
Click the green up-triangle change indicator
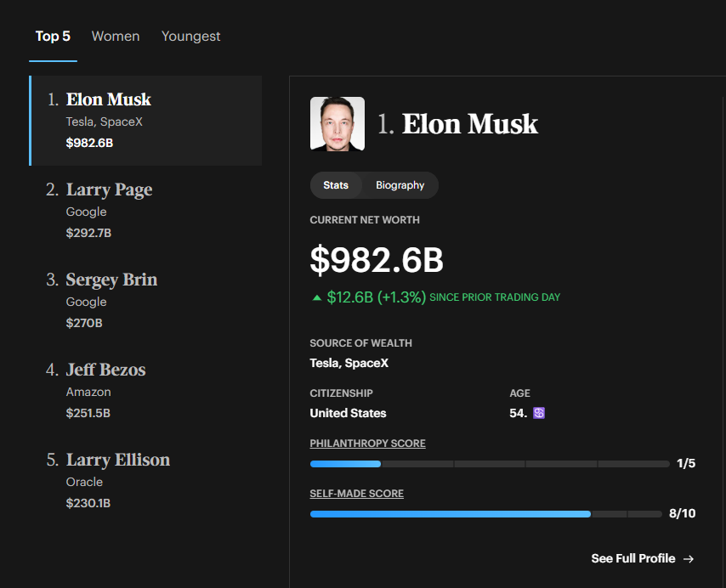coord(317,297)
